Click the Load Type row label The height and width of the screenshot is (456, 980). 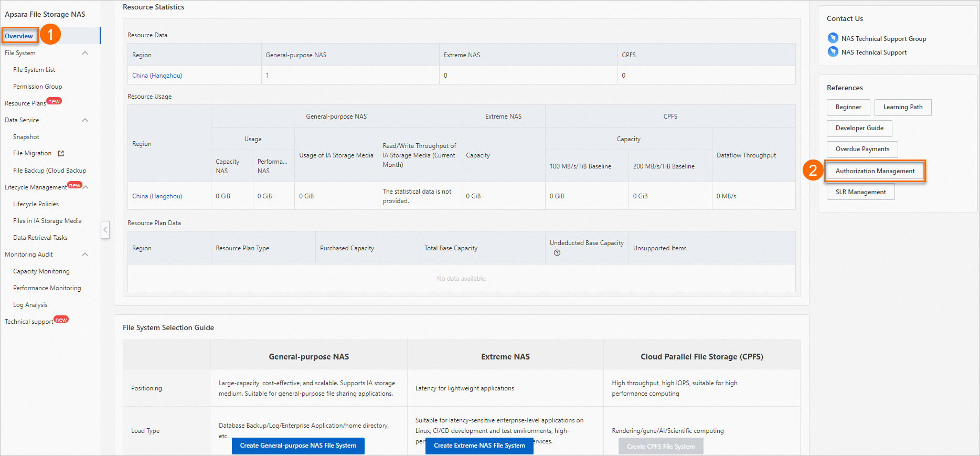(145, 431)
